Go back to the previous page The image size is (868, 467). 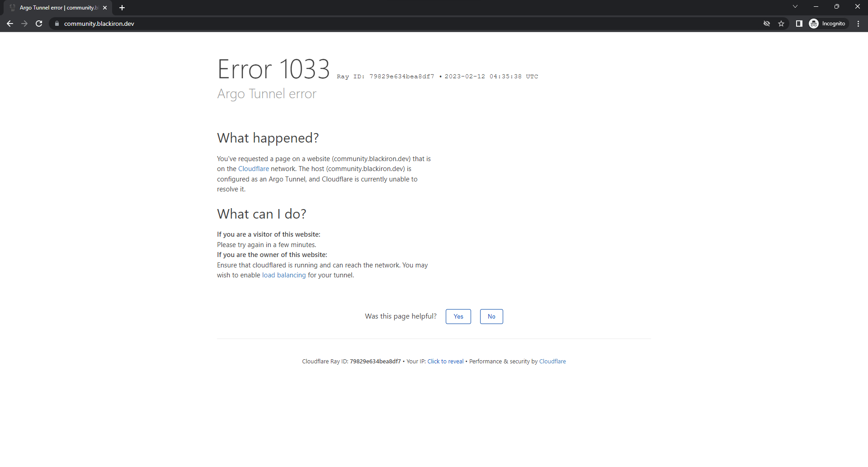click(10, 24)
